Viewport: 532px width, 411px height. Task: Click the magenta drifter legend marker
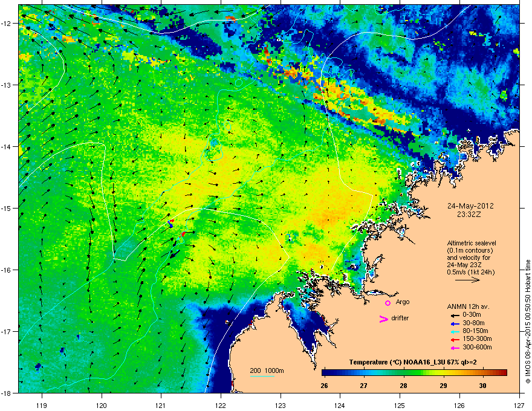[x=383, y=319]
